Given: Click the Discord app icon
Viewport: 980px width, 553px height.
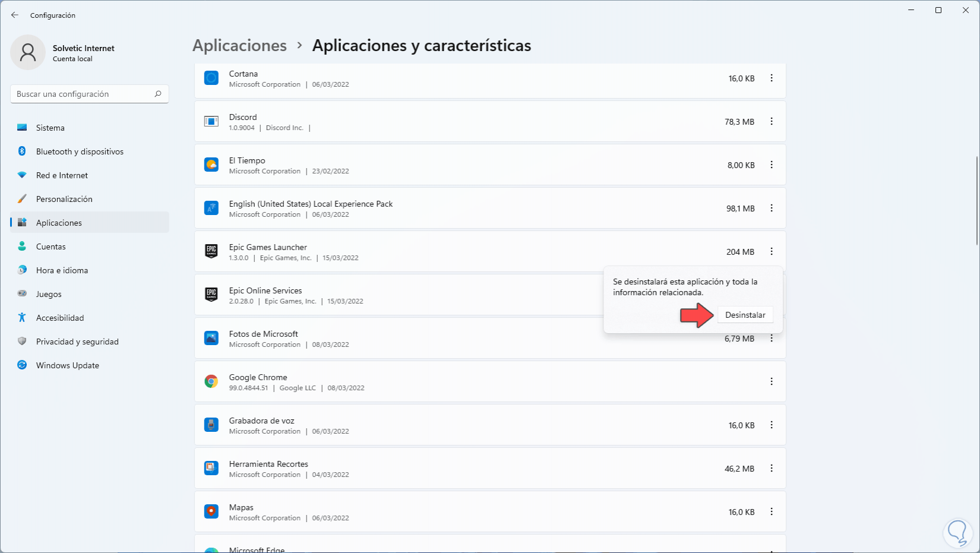Looking at the screenshot, I should [211, 121].
